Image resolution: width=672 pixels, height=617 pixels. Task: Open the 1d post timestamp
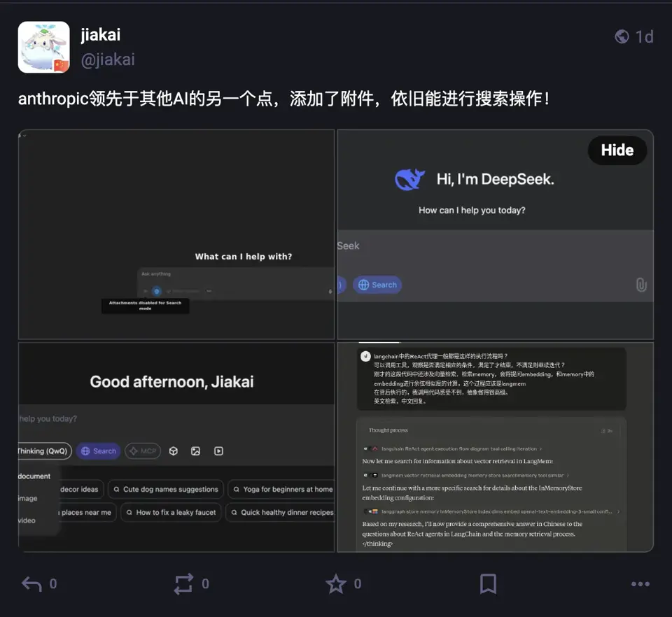(x=644, y=37)
